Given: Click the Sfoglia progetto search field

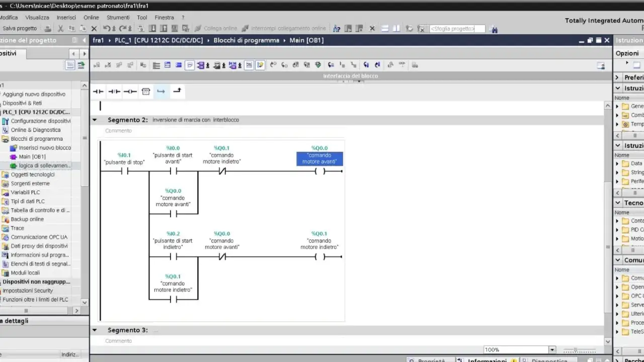Looking at the screenshot, I should click(x=457, y=29).
